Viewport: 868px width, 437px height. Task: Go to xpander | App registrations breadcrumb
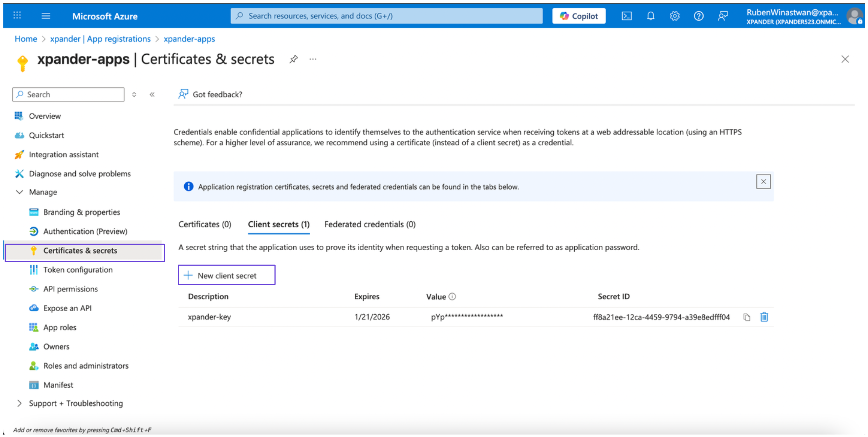click(100, 39)
